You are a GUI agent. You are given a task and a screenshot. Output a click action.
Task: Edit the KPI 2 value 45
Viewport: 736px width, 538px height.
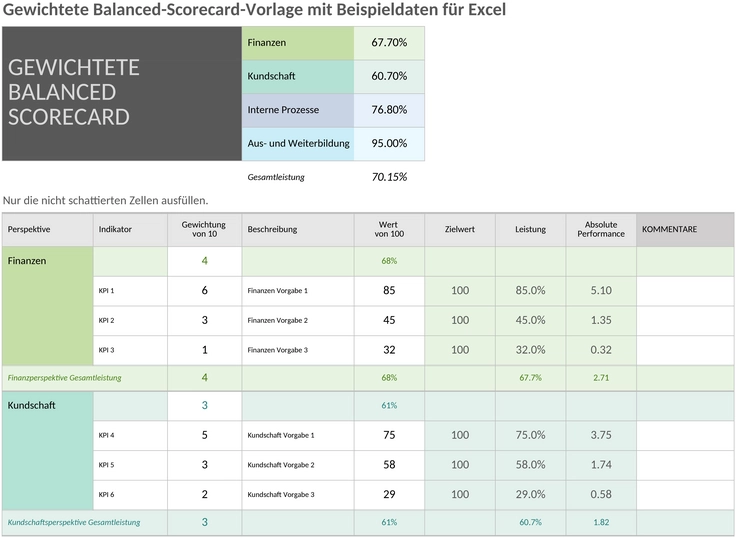(x=389, y=321)
